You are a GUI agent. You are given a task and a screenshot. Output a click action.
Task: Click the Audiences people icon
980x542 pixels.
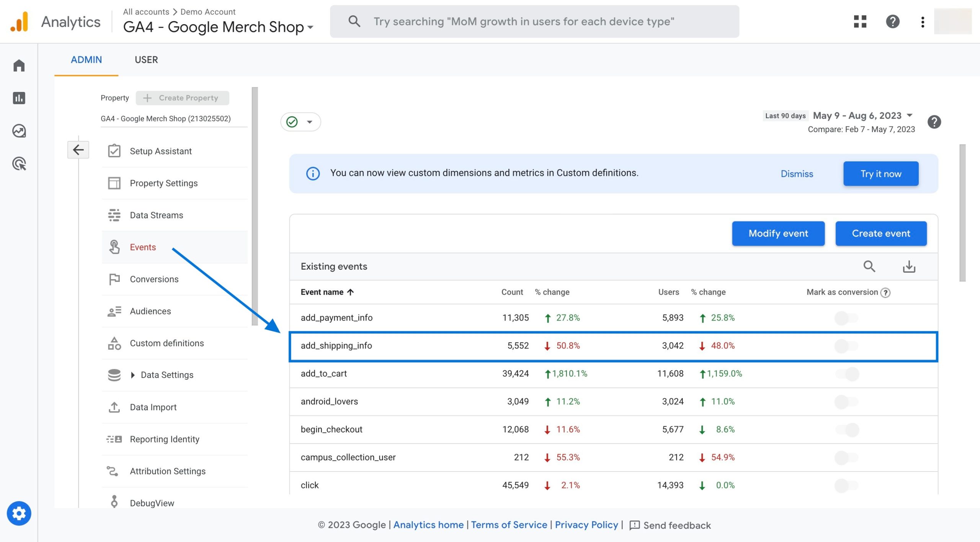click(114, 311)
